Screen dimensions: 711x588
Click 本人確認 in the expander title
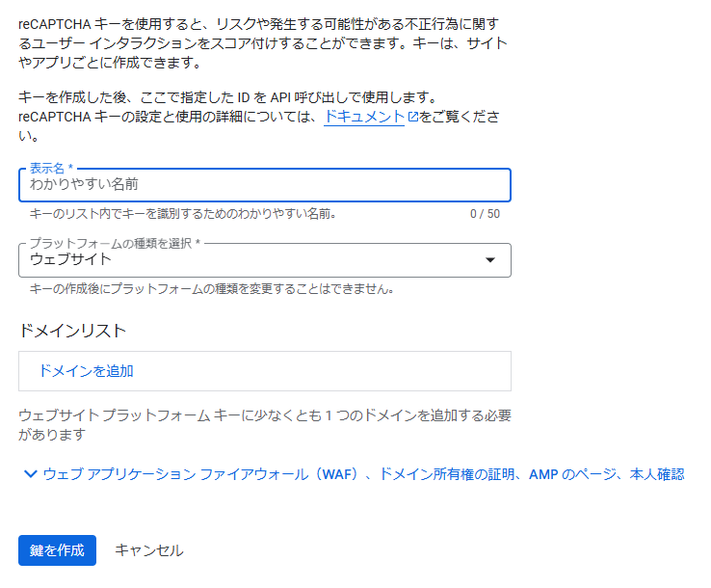coord(657,474)
